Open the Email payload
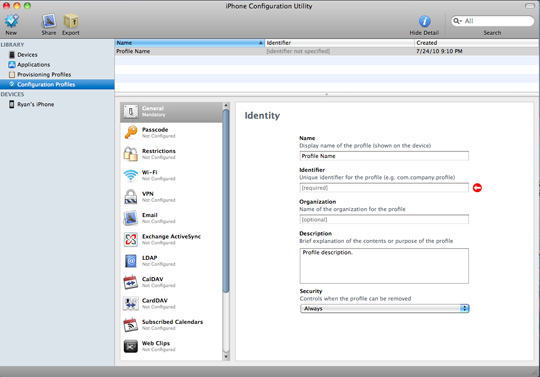 (171, 218)
